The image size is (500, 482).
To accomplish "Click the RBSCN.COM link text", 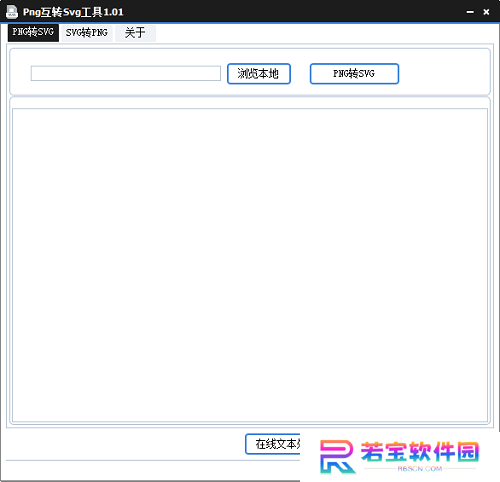I will [420, 469].
